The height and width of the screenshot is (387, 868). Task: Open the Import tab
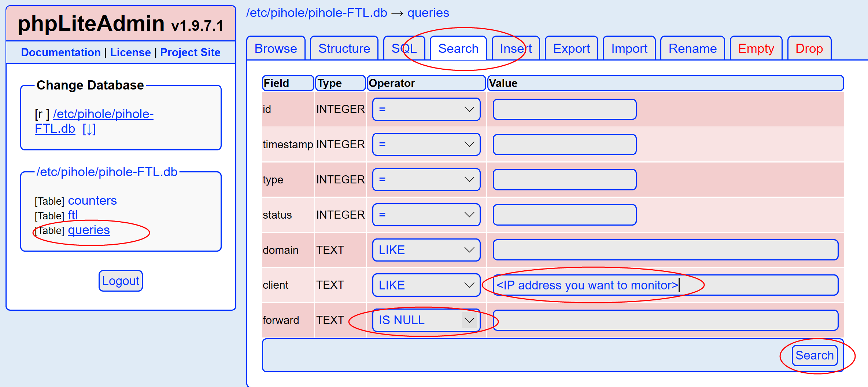pos(629,48)
